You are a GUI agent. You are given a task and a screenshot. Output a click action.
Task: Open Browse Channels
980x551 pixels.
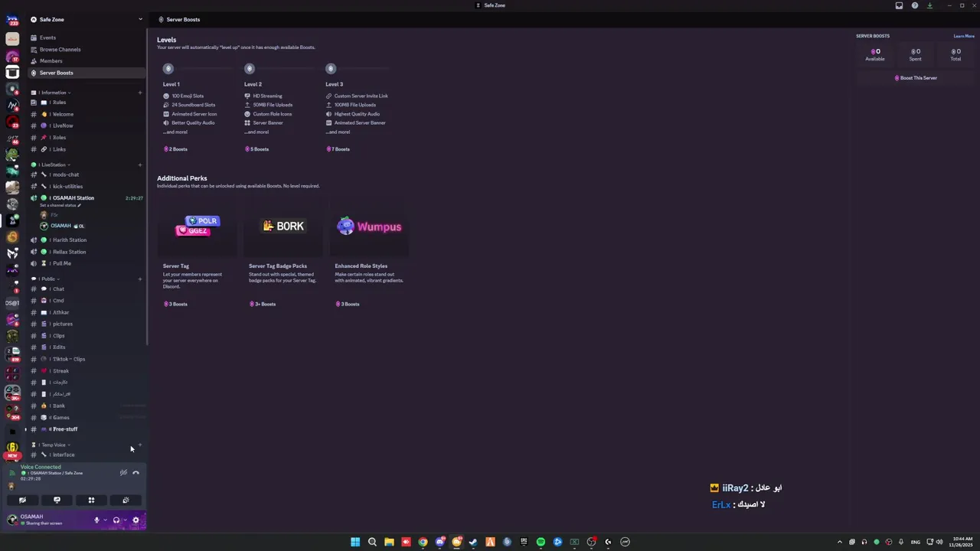tap(87, 49)
